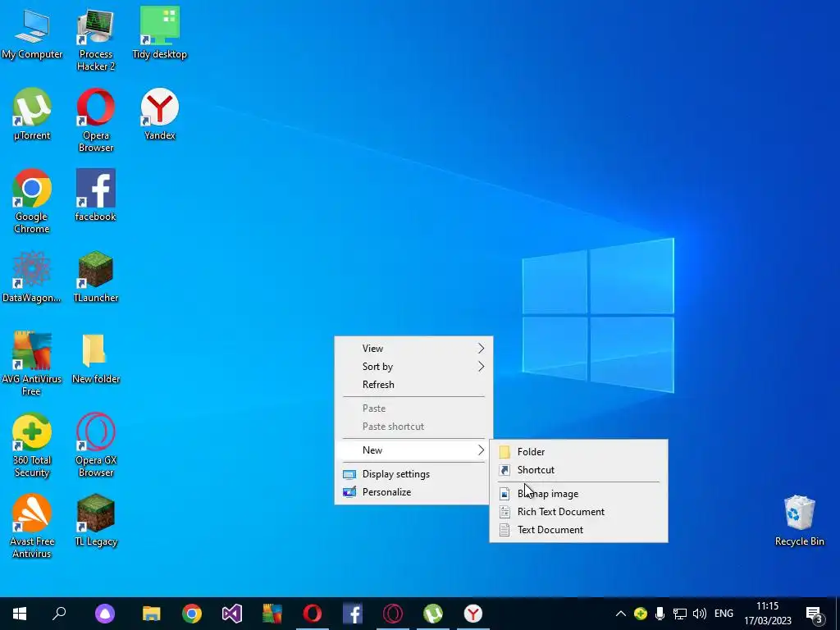Switch to Opera in the taskbar
The image size is (840, 630).
click(313, 614)
